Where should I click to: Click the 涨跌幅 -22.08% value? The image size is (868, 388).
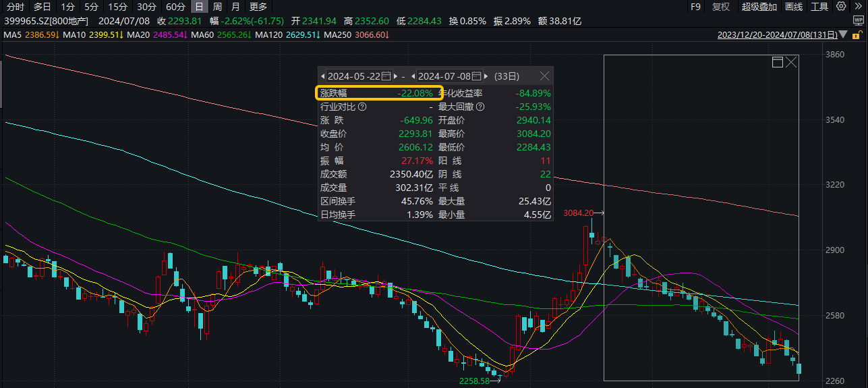pyautogui.click(x=415, y=93)
